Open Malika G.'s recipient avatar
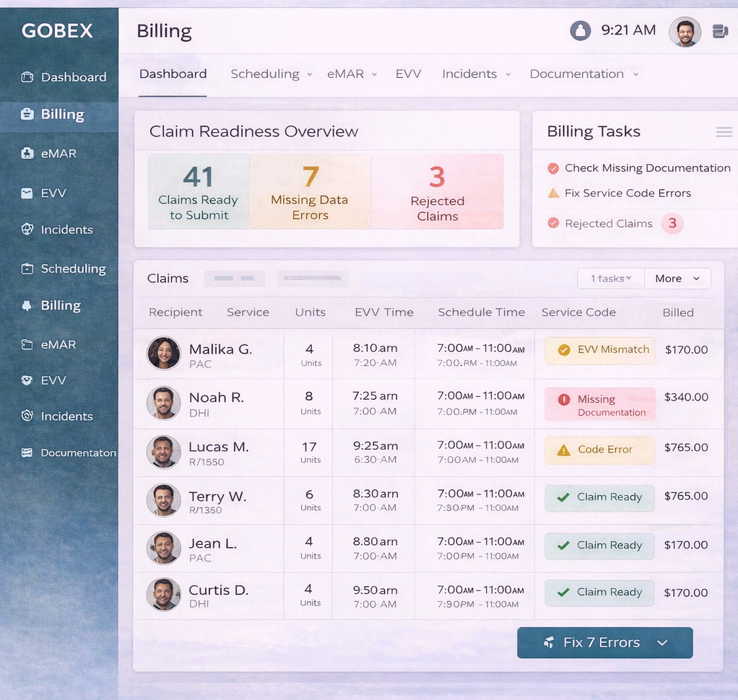This screenshot has width=738, height=700. pyautogui.click(x=164, y=354)
